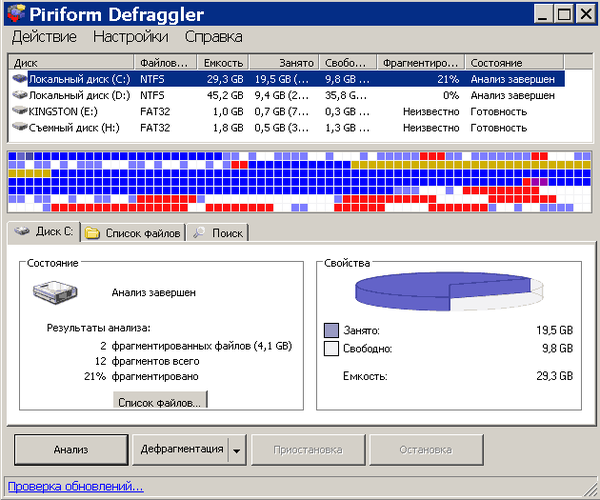
Task: Click Неизвестно for Съемный диск (H:)
Action: pos(431,127)
